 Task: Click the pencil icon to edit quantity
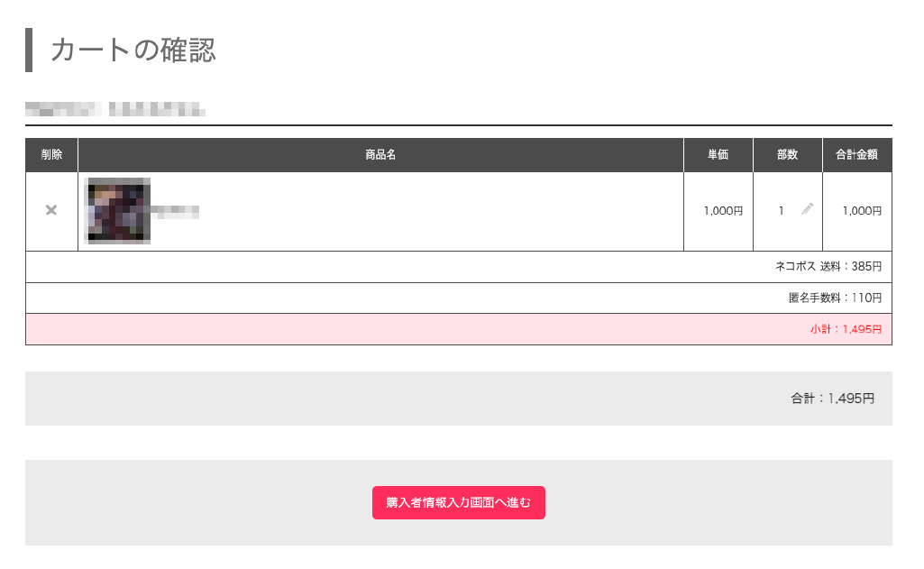pos(807,209)
